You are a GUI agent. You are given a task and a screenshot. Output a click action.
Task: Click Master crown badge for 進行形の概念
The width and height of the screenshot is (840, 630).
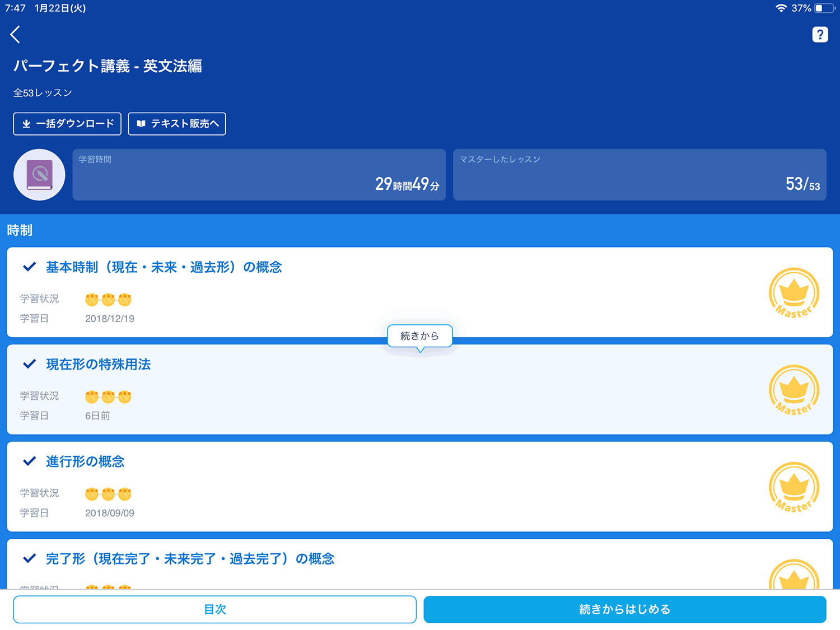click(x=794, y=487)
